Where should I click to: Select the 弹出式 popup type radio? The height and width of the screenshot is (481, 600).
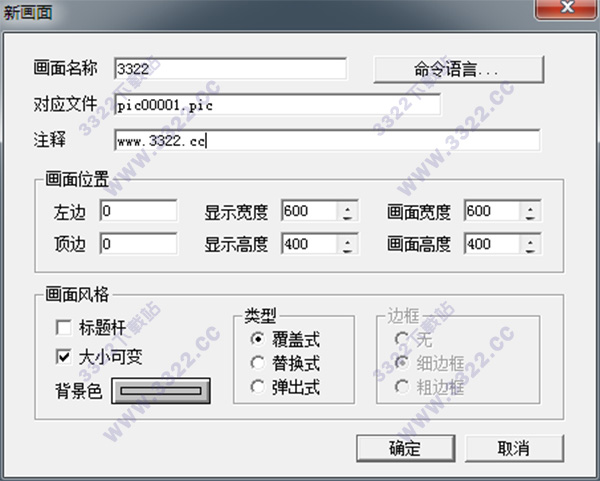[258, 386]
